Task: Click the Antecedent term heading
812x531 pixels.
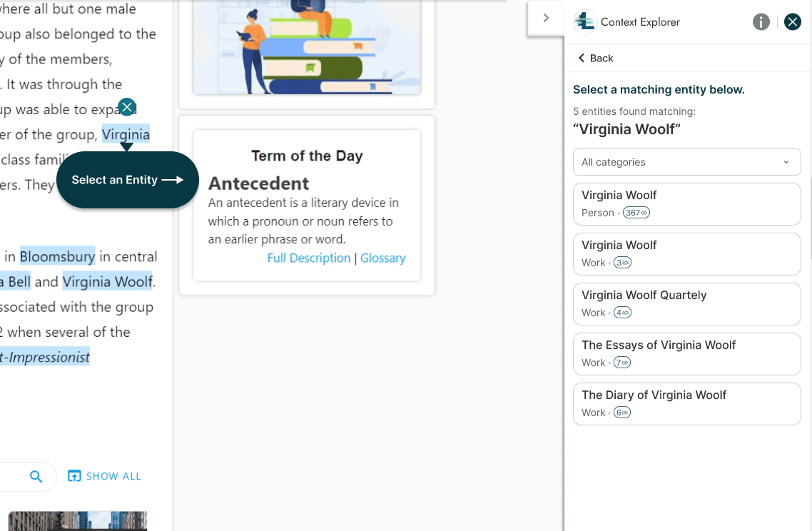Action: tap(258, 183)
